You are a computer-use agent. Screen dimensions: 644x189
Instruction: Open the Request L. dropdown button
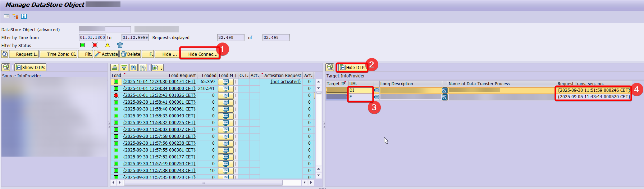24,54
